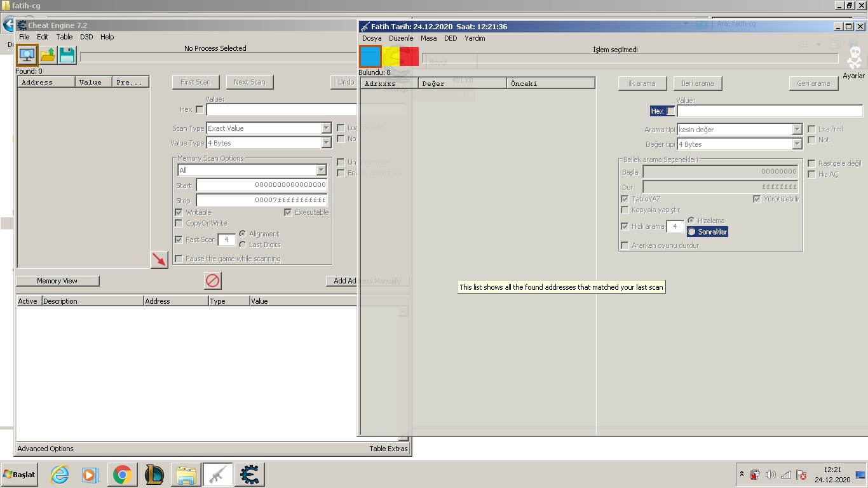The image size is (868, 488).
Task: Open the Düzenle menu
Action: click(x=401, y=38)
